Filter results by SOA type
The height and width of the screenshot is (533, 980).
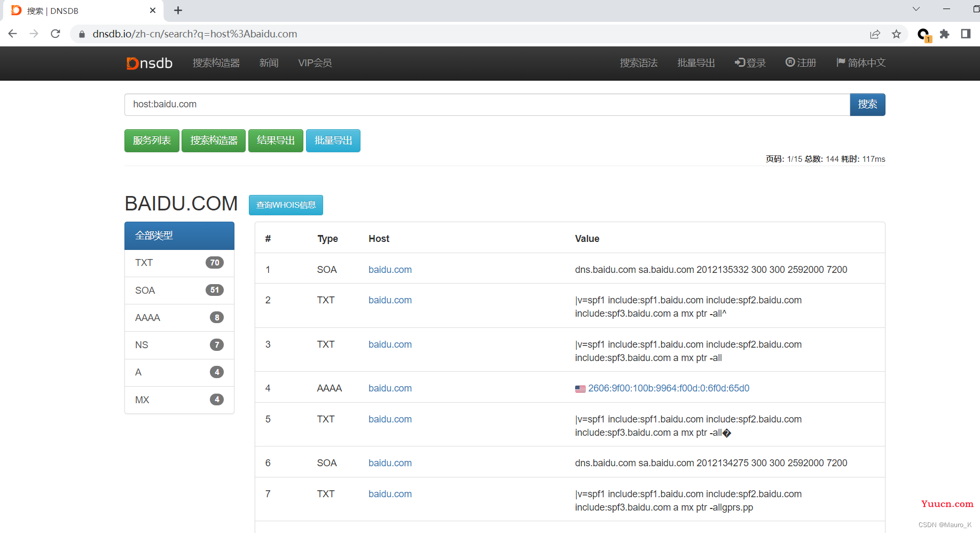[x=179, y=291]
